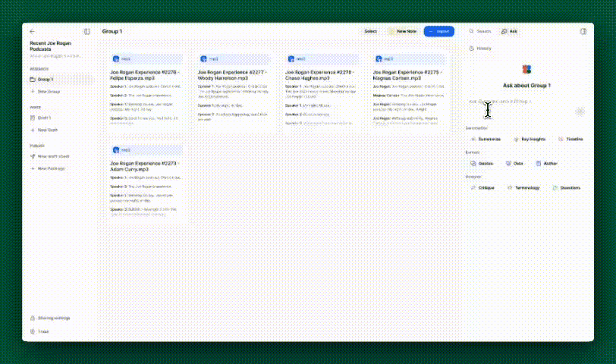Open the Chase Hughes.mp3 card title
616x364 pixels.
coord(320,75)
